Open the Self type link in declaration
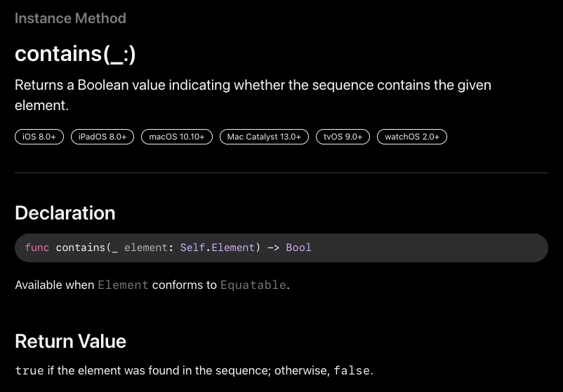The height and width of the screenshot is (392, 563). pos(192,248)
